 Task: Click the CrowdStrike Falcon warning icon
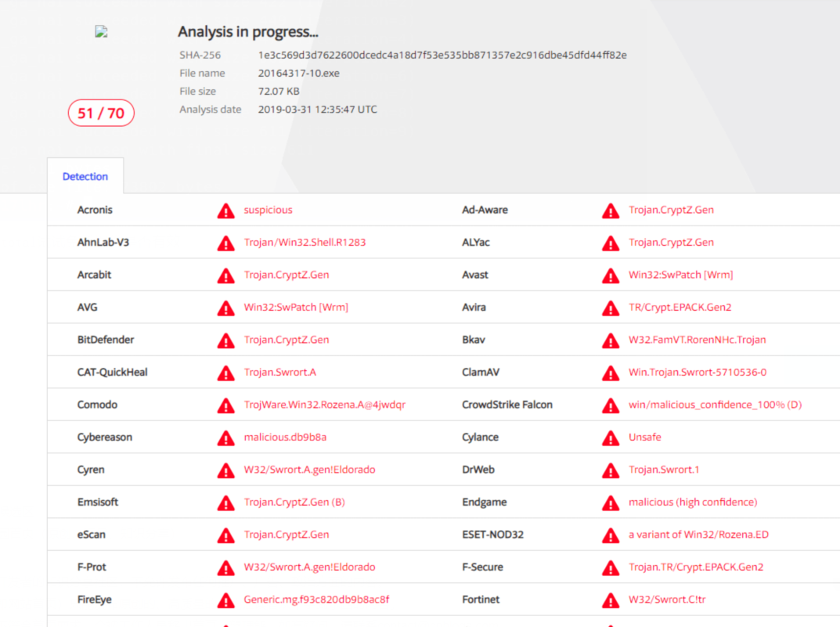point(611,405)
